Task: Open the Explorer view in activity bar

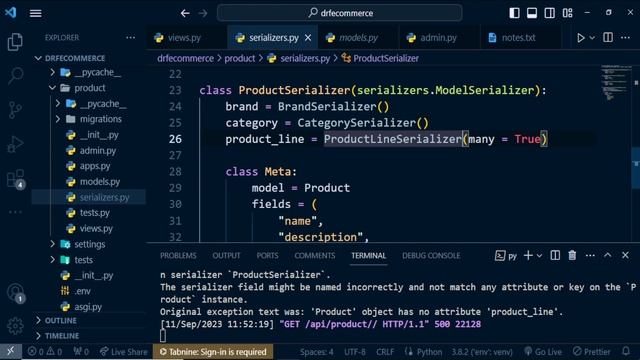Action: [x=15, y=42]
